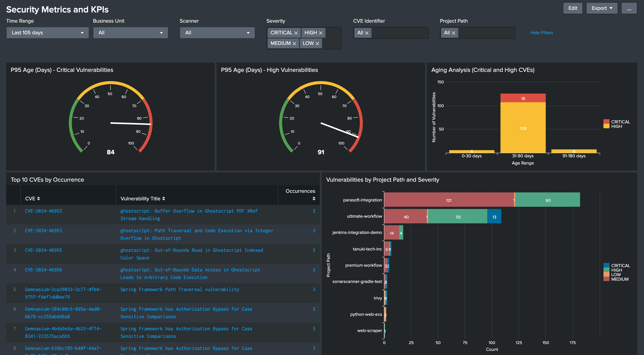
Task: Open the Export menu
Action: (x=602, y=8)
